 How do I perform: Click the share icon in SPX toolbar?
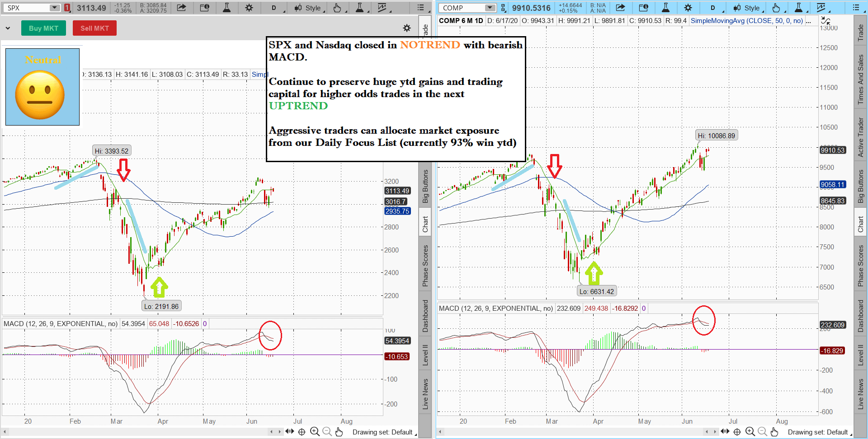181,8
